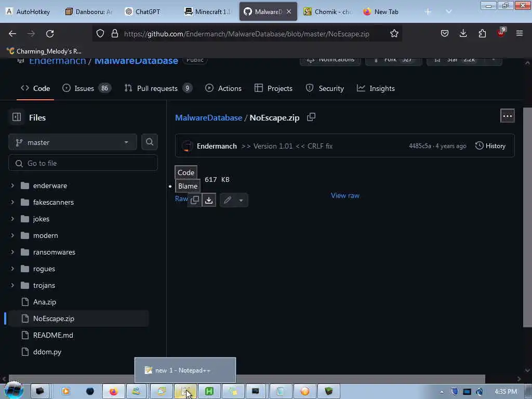The image size is (532, 399).
Task: Click the search files magnifier button
Action: pyautogui.click(x=150, y=142)
